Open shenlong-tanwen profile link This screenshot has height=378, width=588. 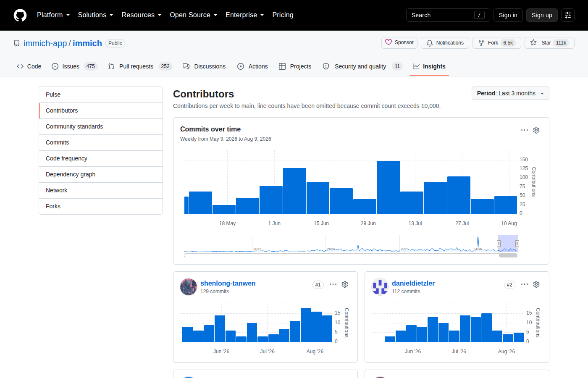228,283
